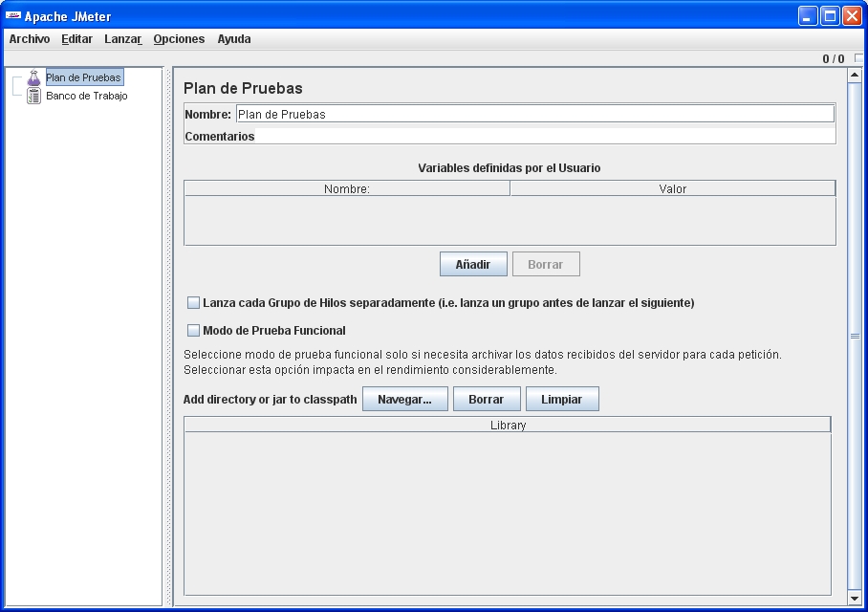
Task: Click the scrollbar down arrow
Action: tap(855, 599)
